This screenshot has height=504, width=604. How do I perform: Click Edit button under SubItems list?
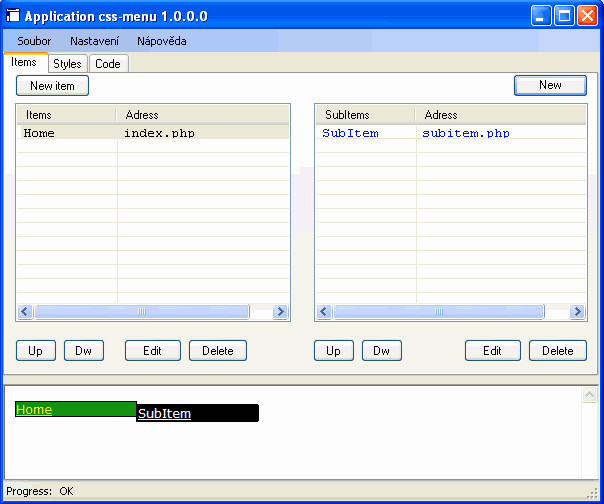pyautogui.click(x=493, y=351)
